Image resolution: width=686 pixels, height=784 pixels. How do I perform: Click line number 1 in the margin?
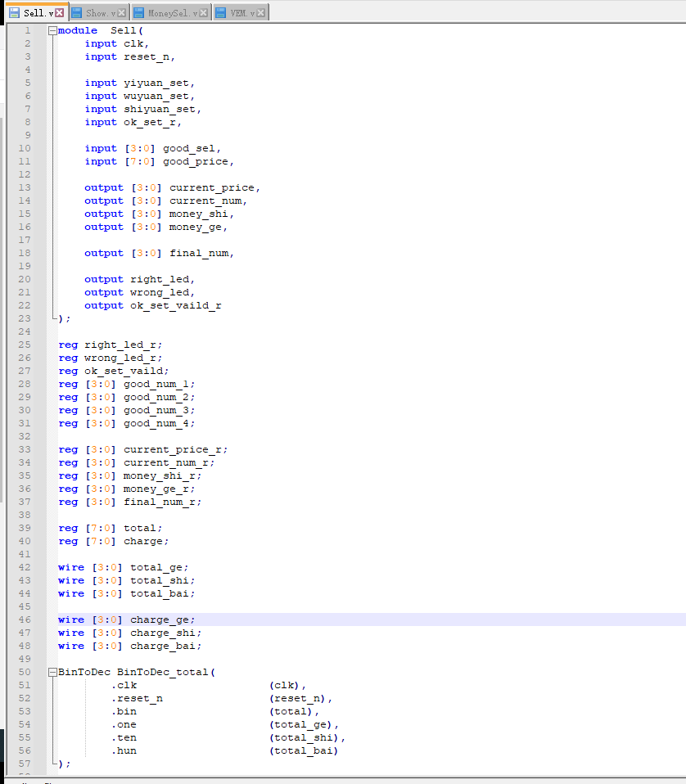pos(28,30)
